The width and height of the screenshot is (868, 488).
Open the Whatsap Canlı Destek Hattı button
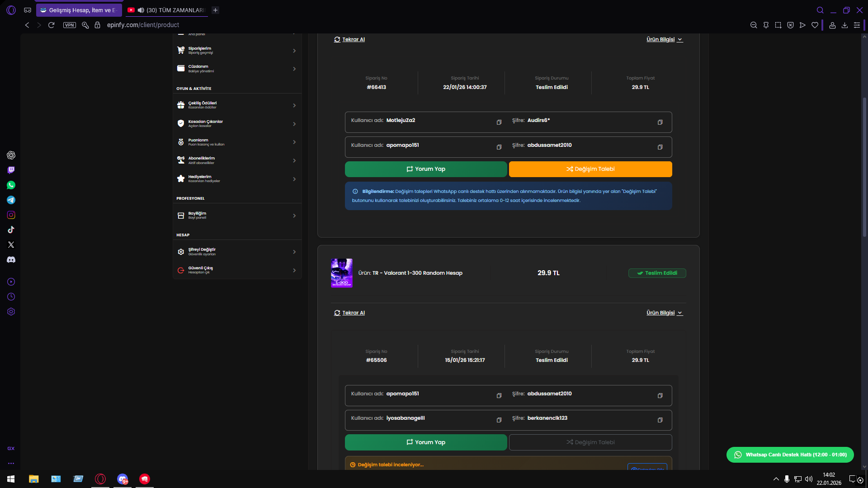point(790,455)
